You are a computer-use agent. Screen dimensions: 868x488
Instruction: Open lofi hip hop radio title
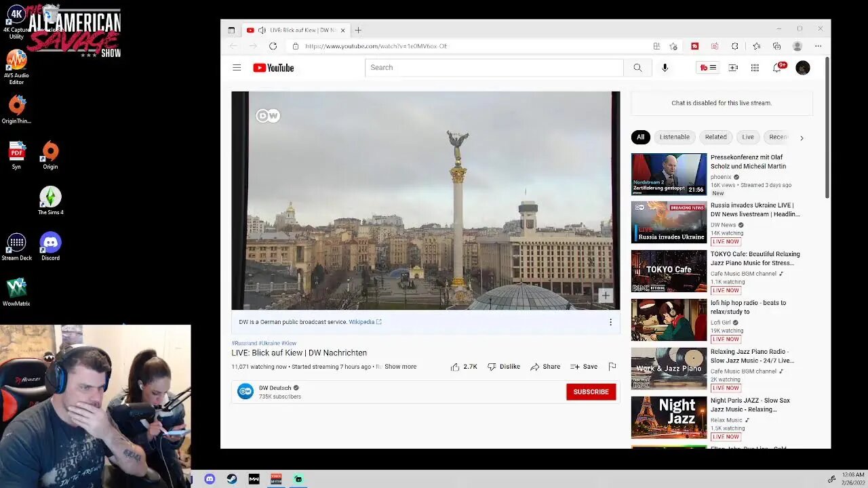coord(748,307)
